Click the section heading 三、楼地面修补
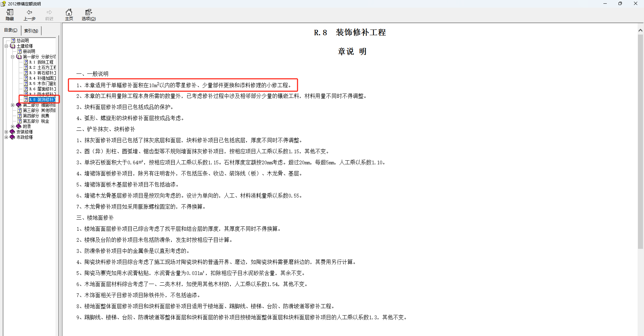This screenshot has height=336, width=644. point(95,218)
